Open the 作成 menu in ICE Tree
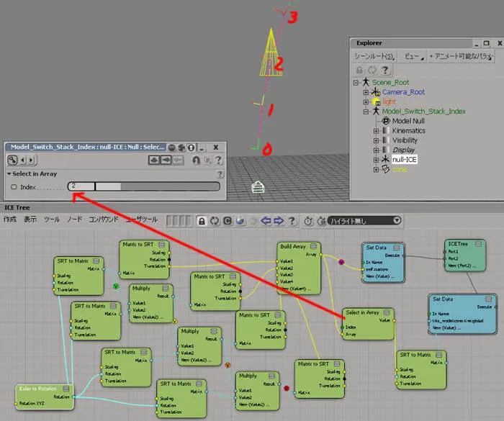 pos(10,219)
